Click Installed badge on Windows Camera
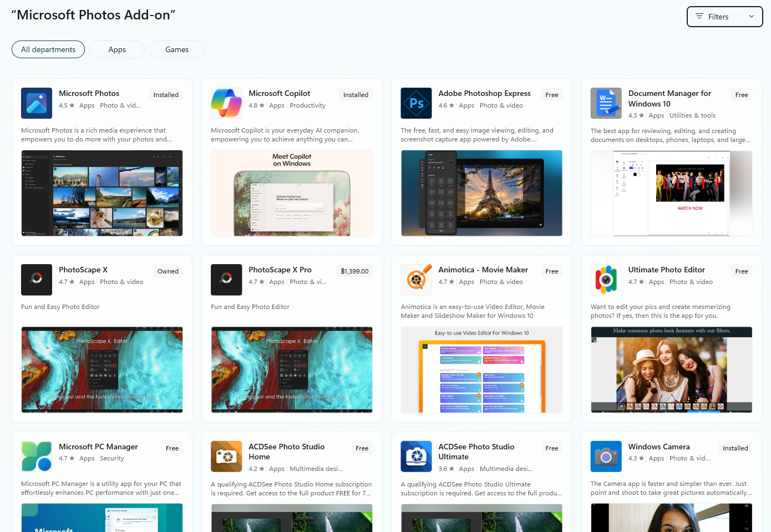This screenshot has height=532, width=771. click(x=736, y=448)
